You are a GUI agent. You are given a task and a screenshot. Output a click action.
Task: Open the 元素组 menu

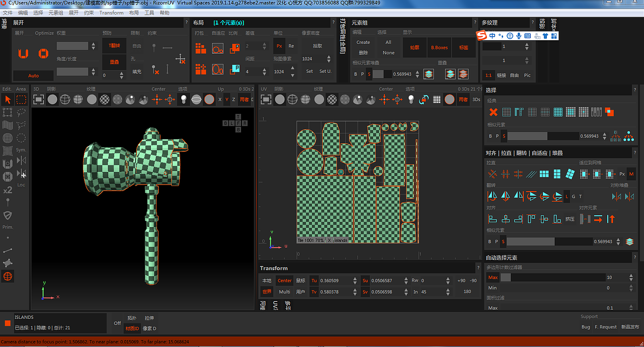(x=56, y=13)
